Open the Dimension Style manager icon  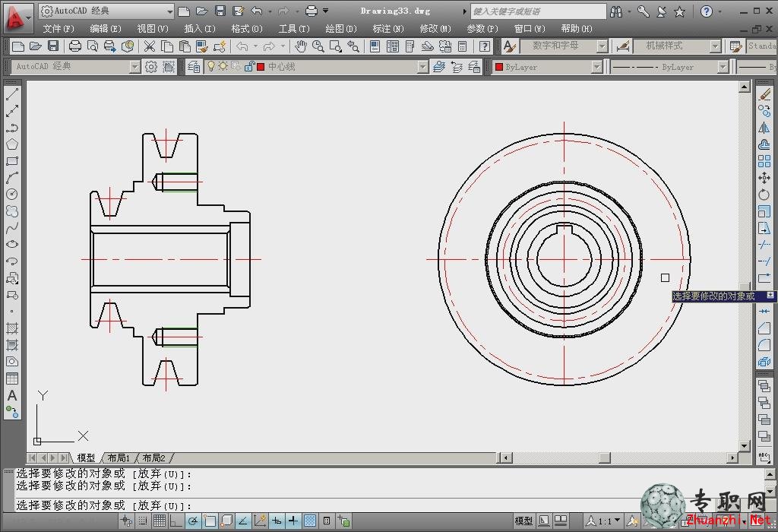pyautogui.click(x=623, y=46)
